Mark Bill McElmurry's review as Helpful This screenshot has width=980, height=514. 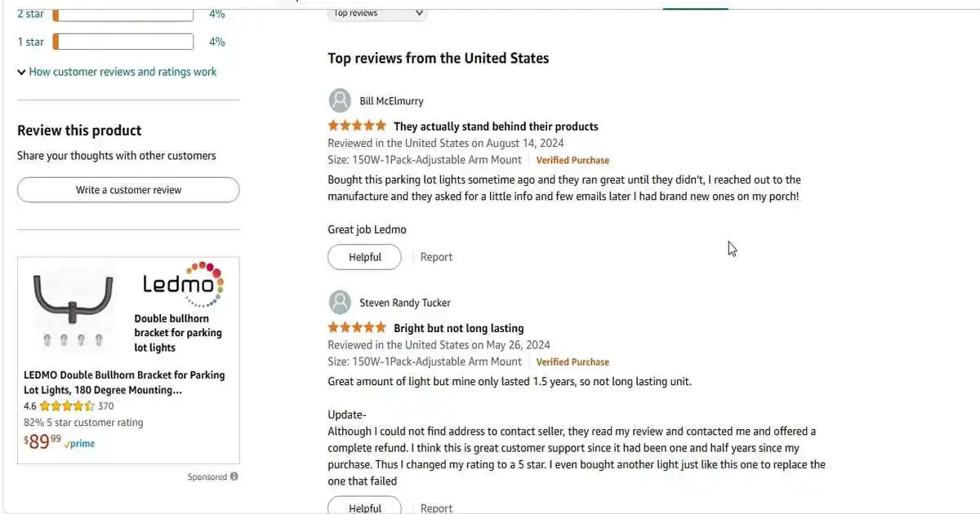[x=365, y=257]
